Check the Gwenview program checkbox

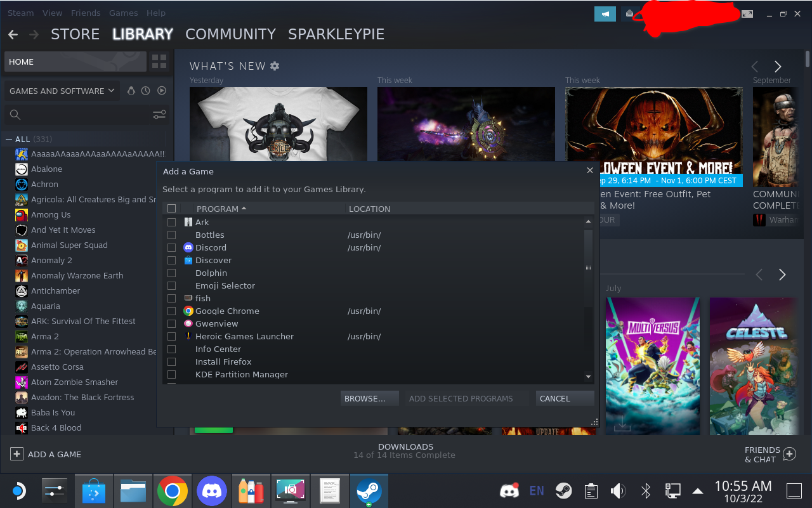171,323
